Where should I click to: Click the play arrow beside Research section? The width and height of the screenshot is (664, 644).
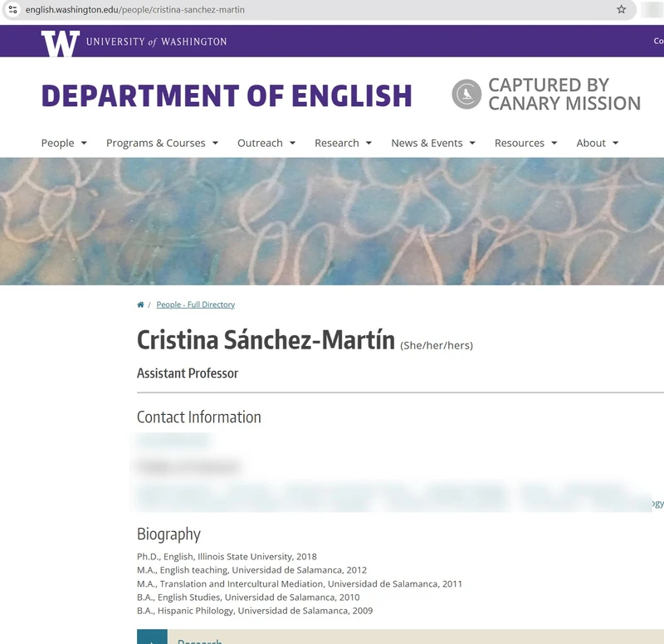[x=152, y=637]
